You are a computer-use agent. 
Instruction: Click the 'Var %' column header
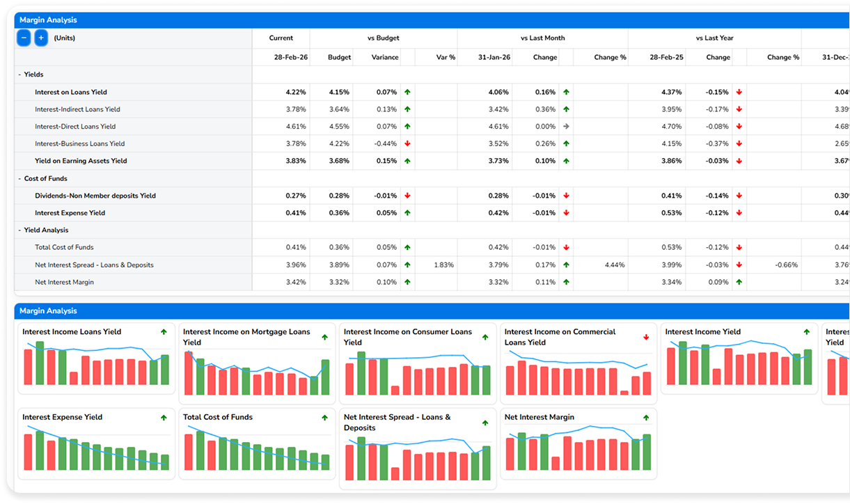[x=446, y=57]
